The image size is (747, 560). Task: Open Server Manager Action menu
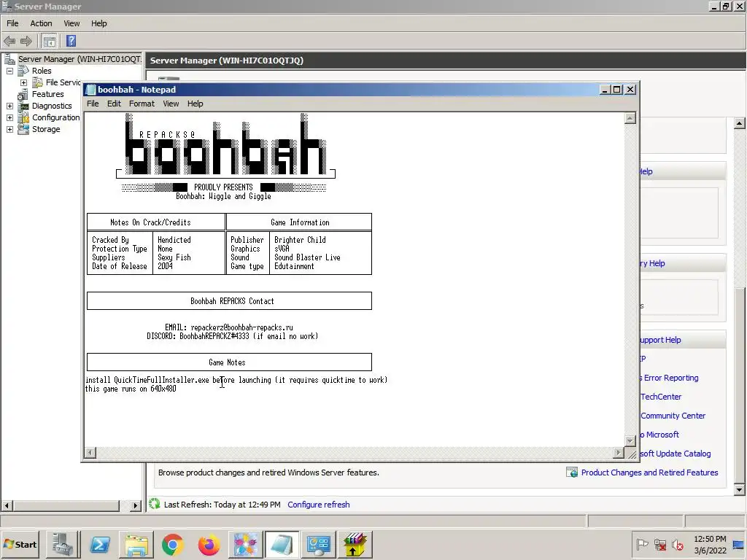pyautogui.click(x=41, y=23)
